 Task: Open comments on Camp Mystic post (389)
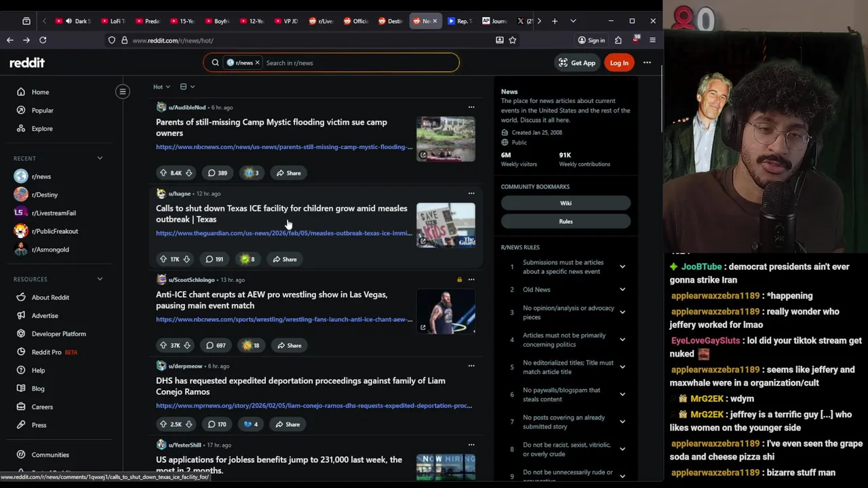(x=217, y=173)
